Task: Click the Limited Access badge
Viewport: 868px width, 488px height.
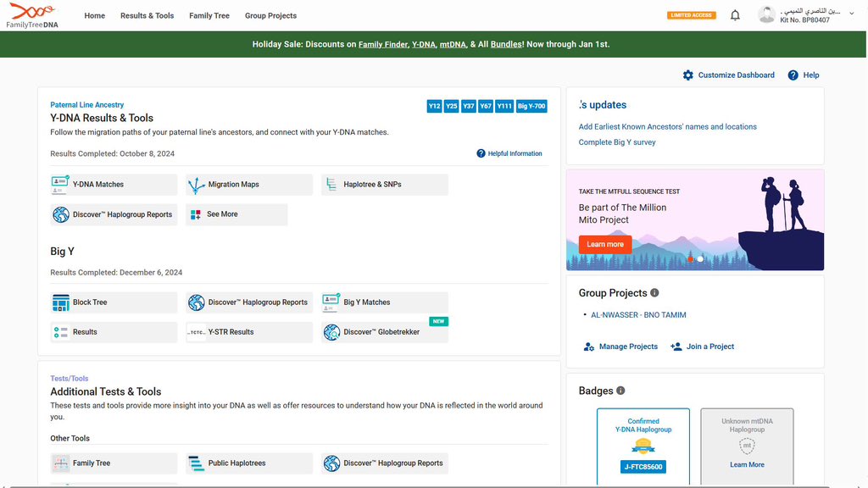Action: point(692,15)
